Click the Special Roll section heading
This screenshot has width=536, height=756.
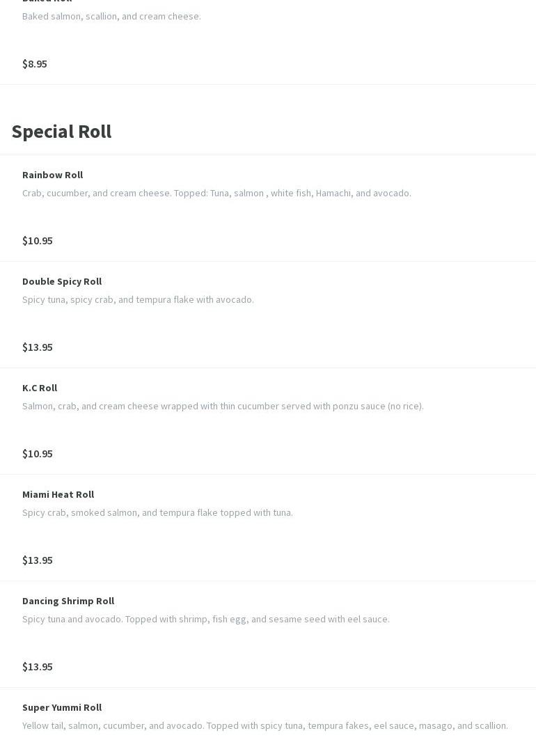[61, 131]
